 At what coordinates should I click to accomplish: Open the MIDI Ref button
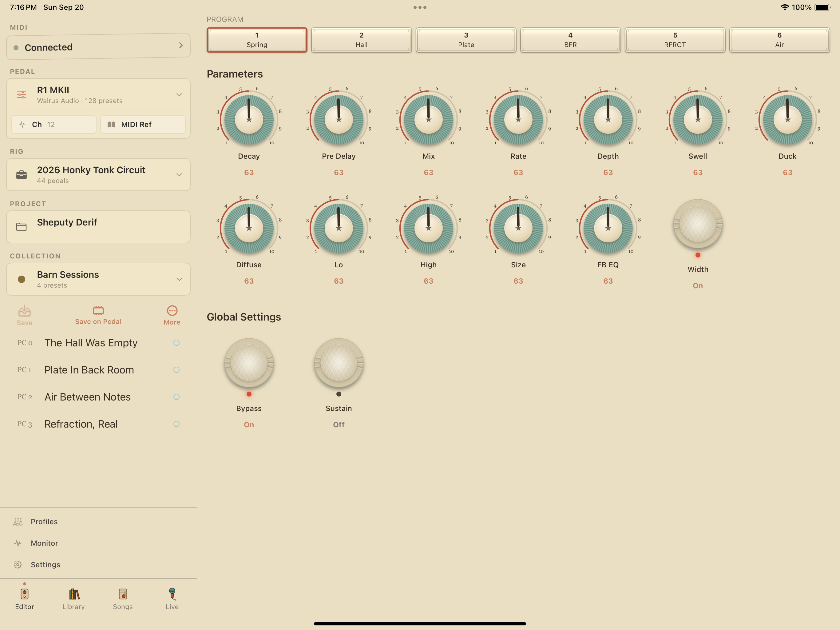[x=143, y=125]
